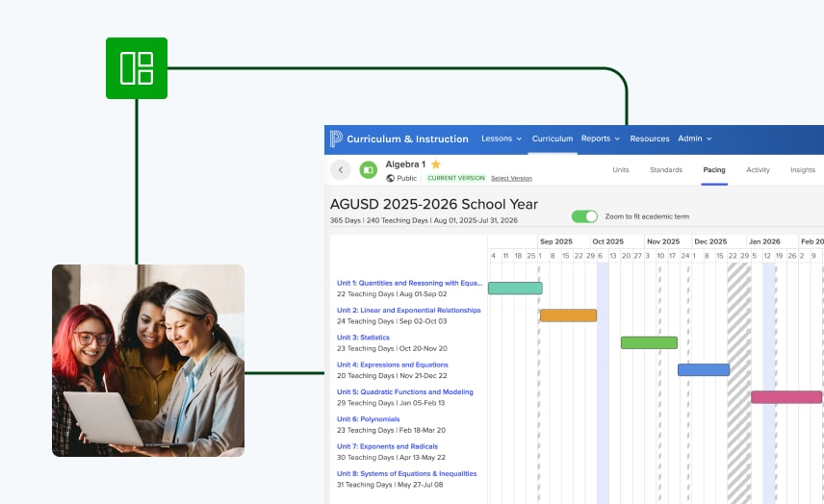This screenshot has height=504, width=824.
Task: Open Unit 1: Quantities and Reasoning link
Action: pyautogui.click(x=409, y=283)
